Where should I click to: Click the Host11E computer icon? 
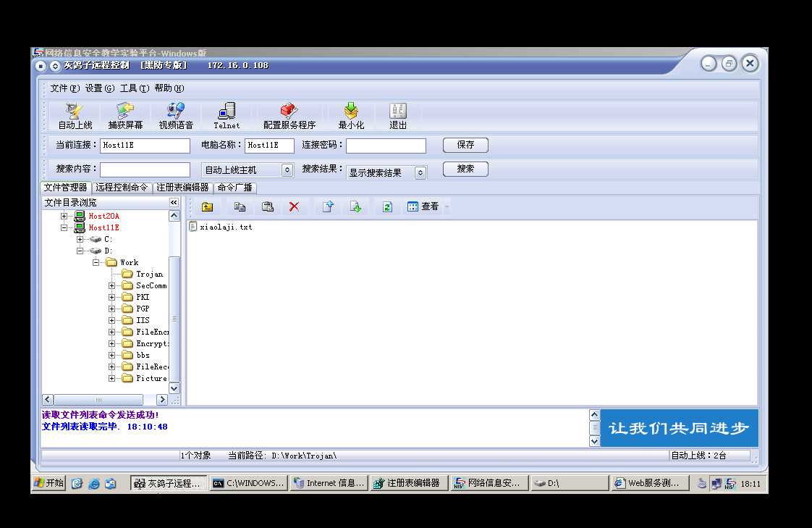point(79,227)
